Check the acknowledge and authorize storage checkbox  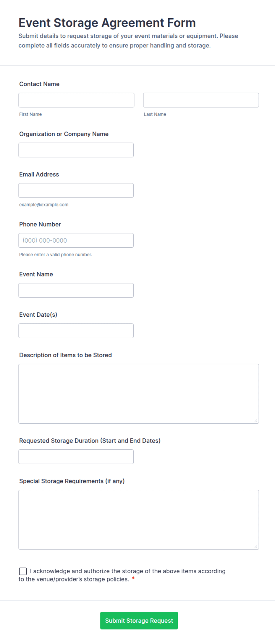pyautogui.click(x=23, y=571)
